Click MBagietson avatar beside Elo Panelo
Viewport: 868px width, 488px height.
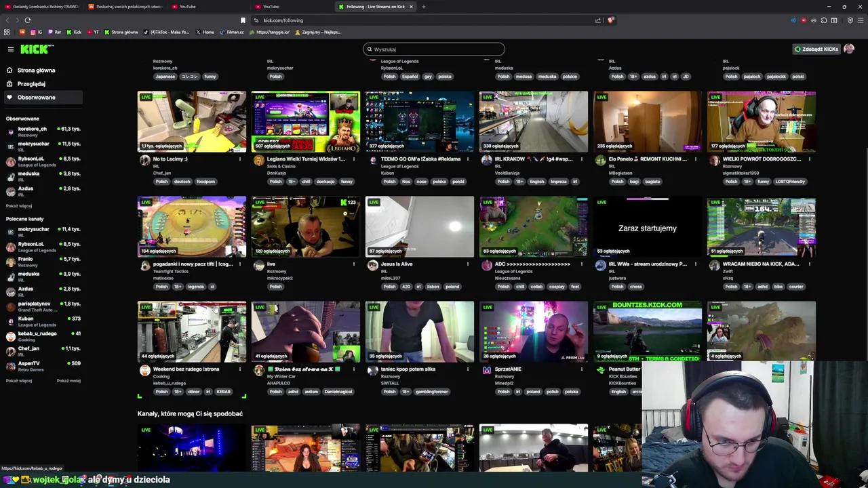tap(600, 161)
